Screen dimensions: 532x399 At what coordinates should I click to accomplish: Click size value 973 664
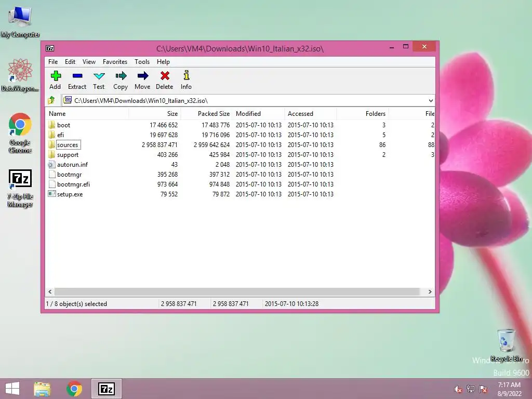click(167, 184)
